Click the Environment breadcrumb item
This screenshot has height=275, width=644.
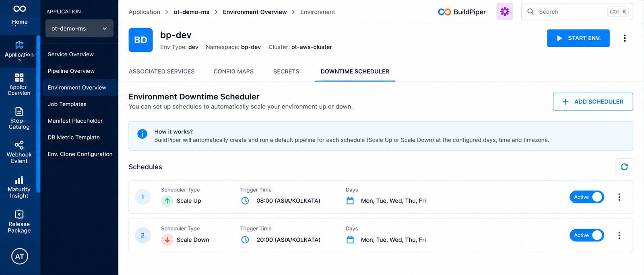[318, 12]
